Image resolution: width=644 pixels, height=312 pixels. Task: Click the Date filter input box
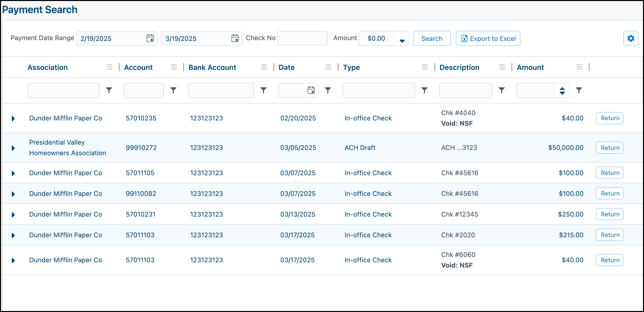pos(292,90)
